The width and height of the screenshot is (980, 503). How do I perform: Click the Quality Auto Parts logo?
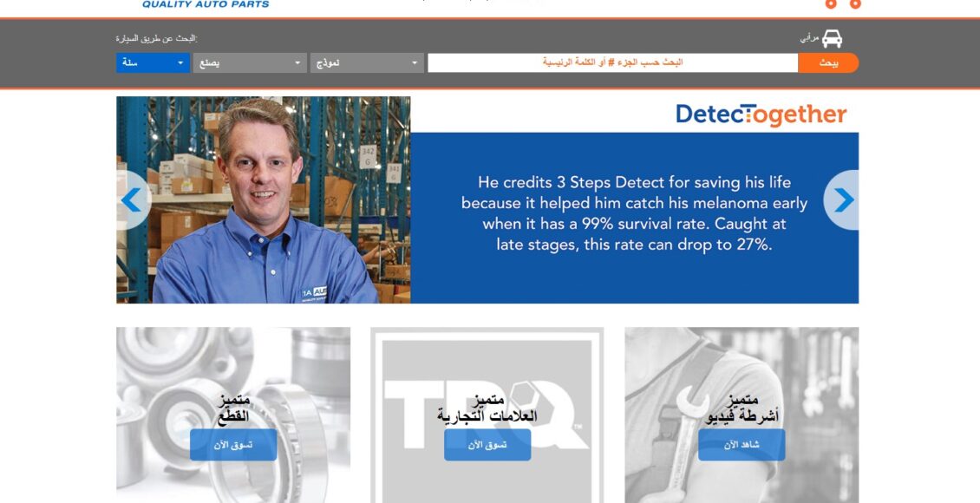[x=206, y=3]
